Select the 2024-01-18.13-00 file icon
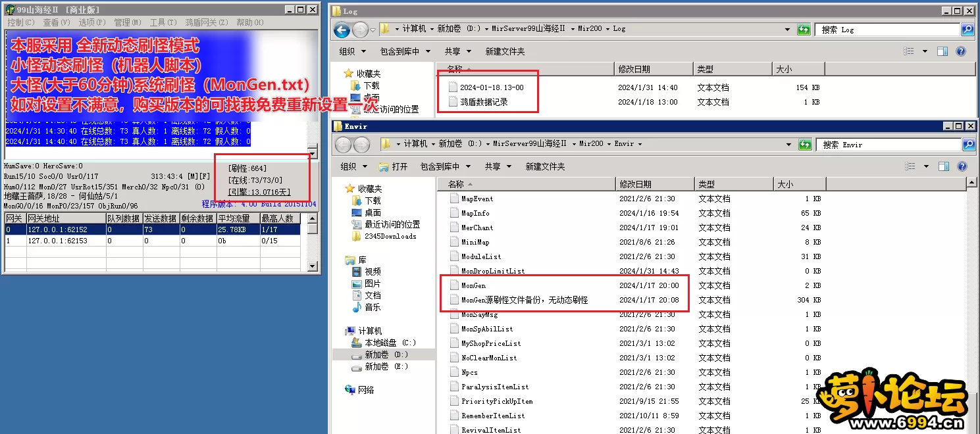The image size is (980, 434). click(452, 87)
